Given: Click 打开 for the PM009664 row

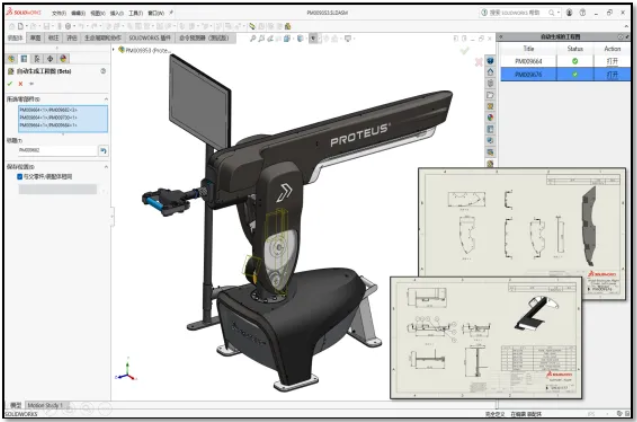Looking at the screenshot, I should point(612,61).
